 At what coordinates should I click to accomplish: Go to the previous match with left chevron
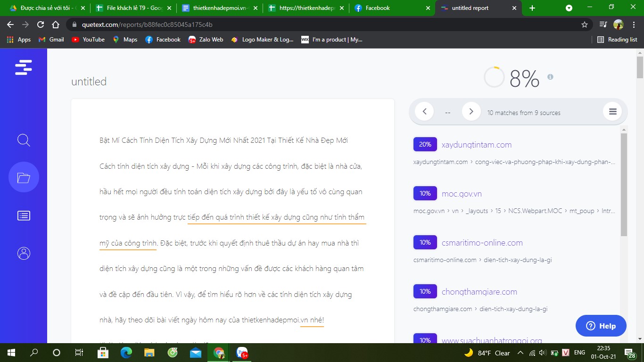(x=424, y=112)
